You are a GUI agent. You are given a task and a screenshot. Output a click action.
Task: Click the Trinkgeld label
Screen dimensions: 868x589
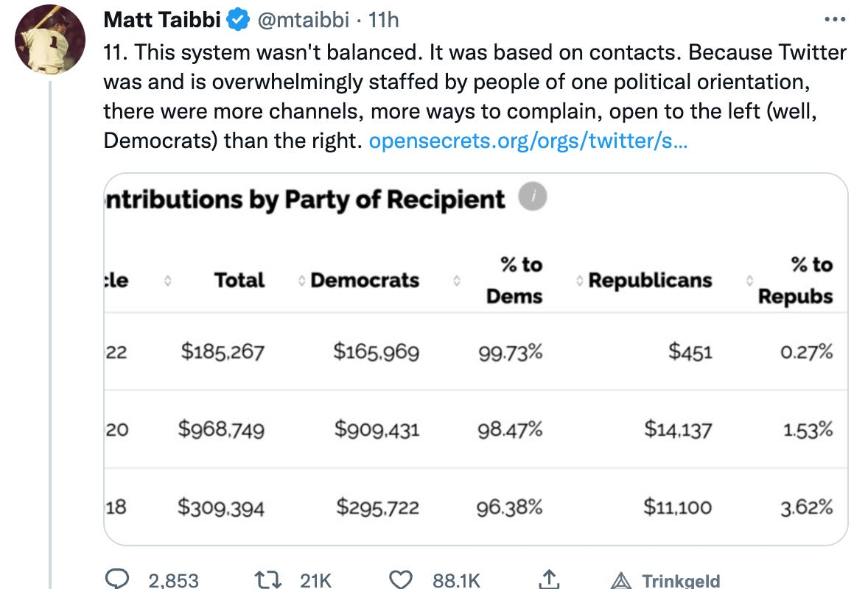(681, 581)
